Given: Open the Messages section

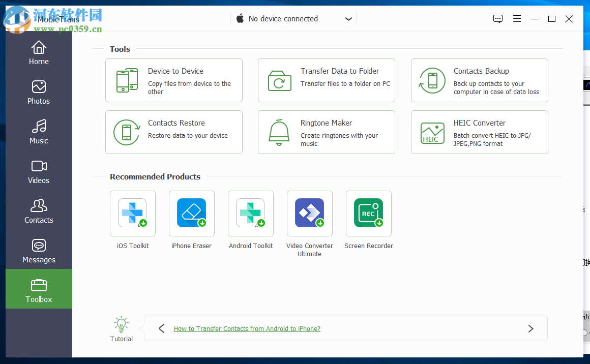Looking at the screenshot, I should pyautogui.click(x=39, y=251).
